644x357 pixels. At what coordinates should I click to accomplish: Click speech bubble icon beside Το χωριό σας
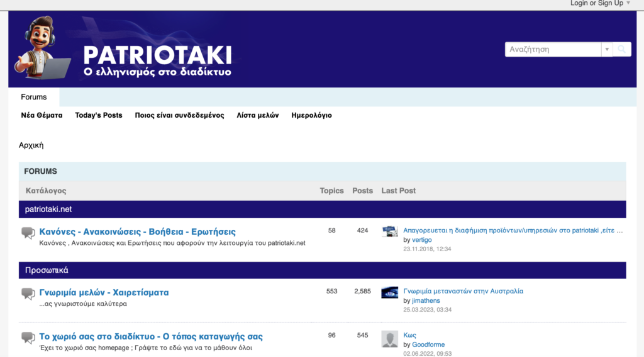(x=28, y=337)
